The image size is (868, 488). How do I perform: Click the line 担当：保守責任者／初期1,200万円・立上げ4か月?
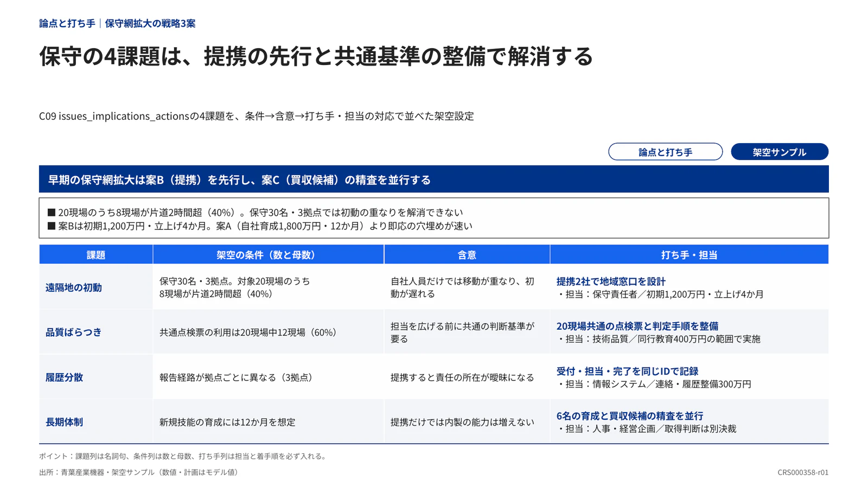[660, 294]
